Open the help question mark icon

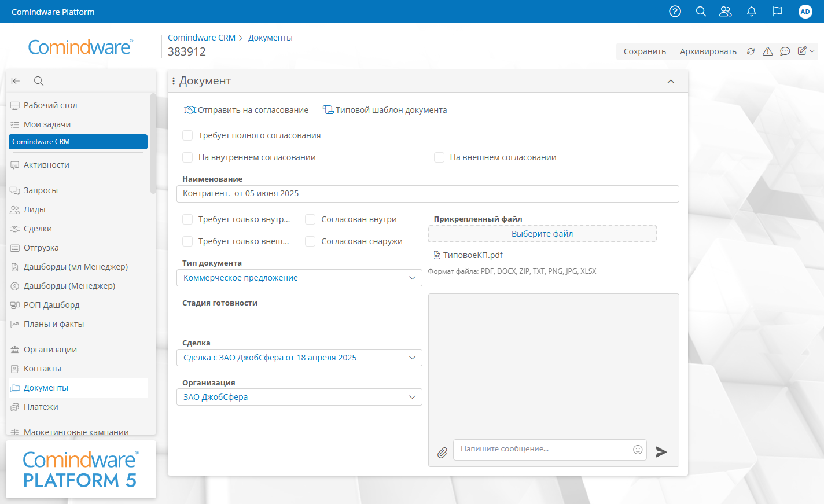coord(675,12)
